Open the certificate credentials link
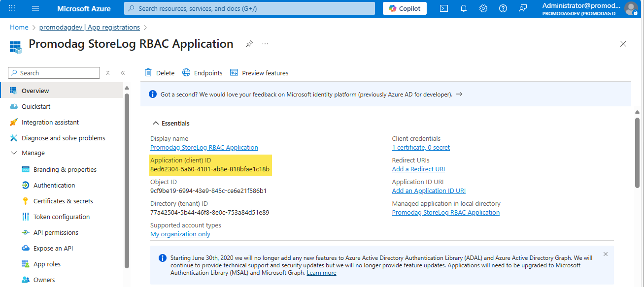The image size is (644, 287). 421,147
